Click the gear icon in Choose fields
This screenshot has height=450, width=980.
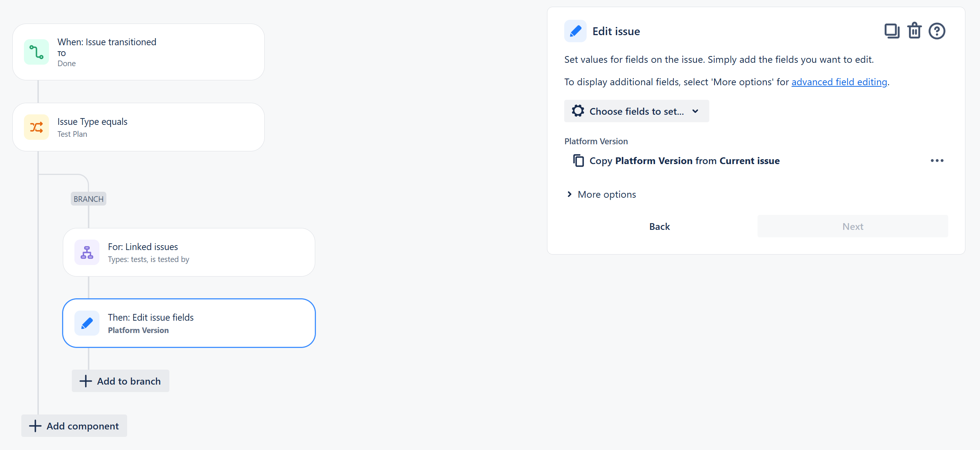coord(578,111)
